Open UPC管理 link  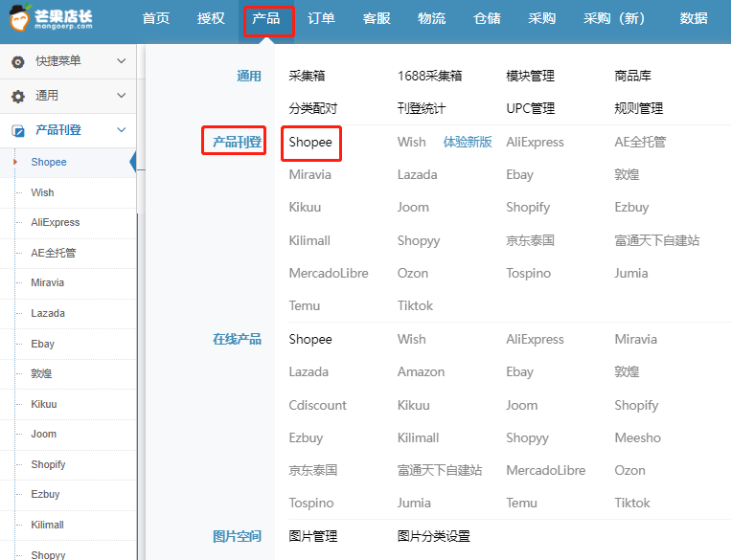(531, 108)
